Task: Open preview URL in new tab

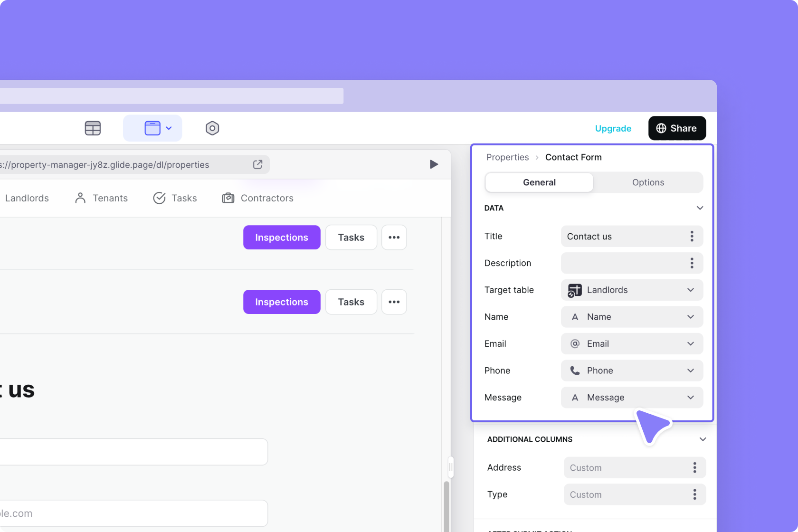Action: coord(257,164)
